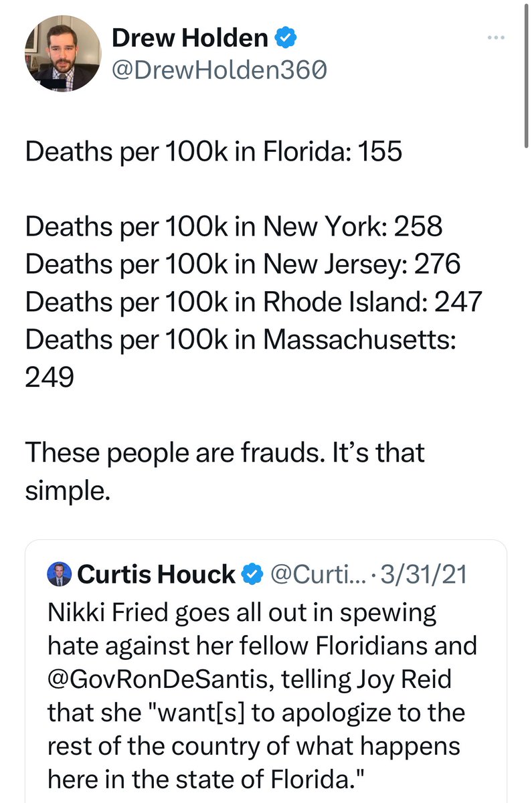The width and height of the screenshot is (532, 803).
Task: Click the New Jersey: 276 line
Action: tap(243, 264)
